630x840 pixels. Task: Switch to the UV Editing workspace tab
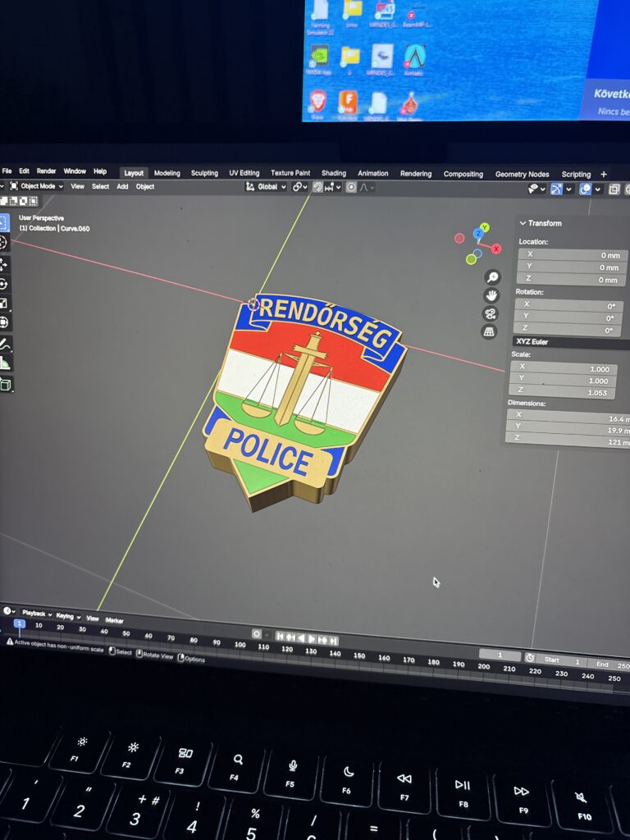(x=244, y=173)
